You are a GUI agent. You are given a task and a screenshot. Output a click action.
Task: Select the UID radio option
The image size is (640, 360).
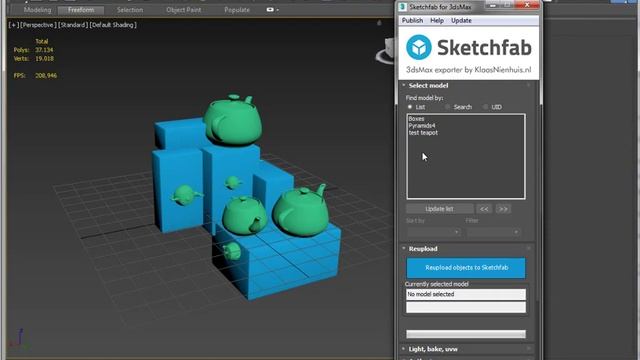coord(485,107)
